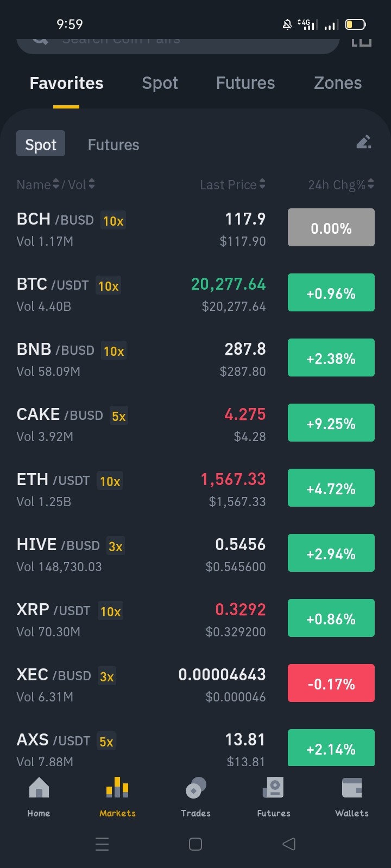Open the CAKE/BUSD pair row

(195, 423)
